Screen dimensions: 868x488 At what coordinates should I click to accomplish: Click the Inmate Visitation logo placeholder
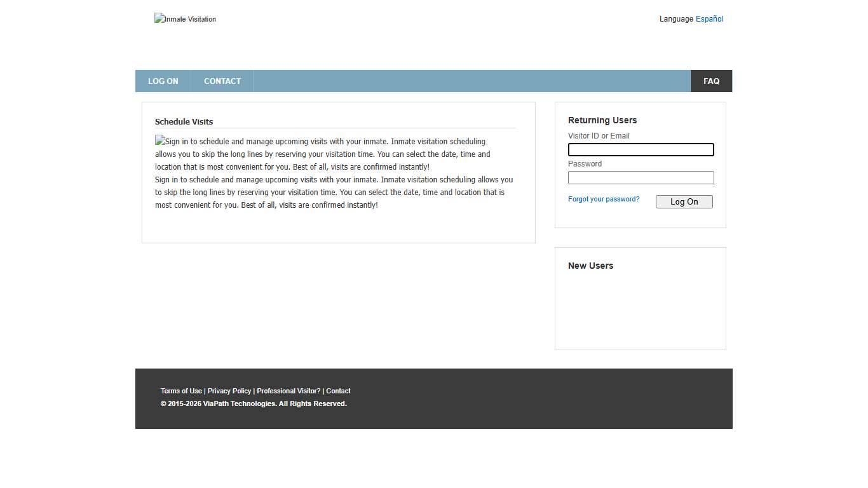[185, 18]
